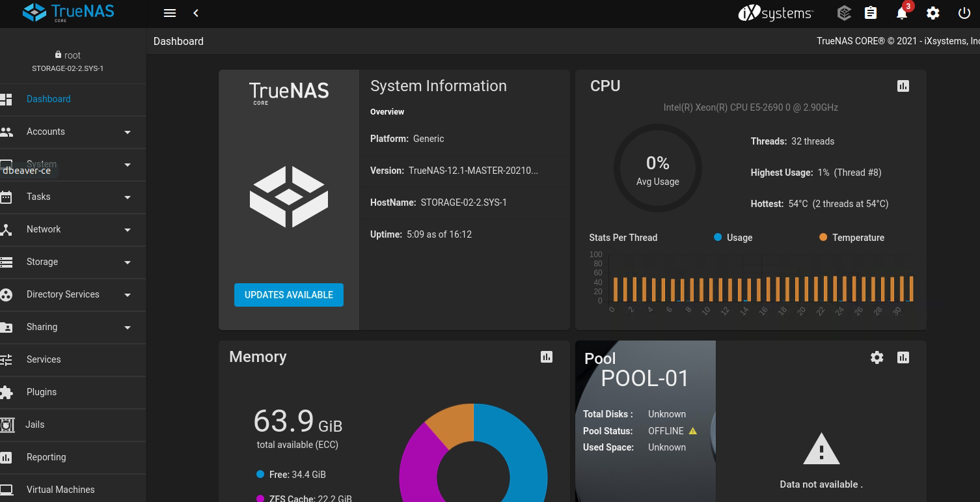The height and width of the screenshot is (502, 980).
Task: Open the Dashboard menu item
Action: click(73, 100)
